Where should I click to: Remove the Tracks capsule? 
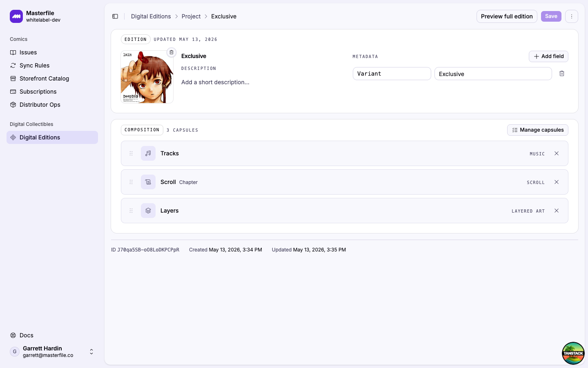pyautogui.click(x=557, y=153)
